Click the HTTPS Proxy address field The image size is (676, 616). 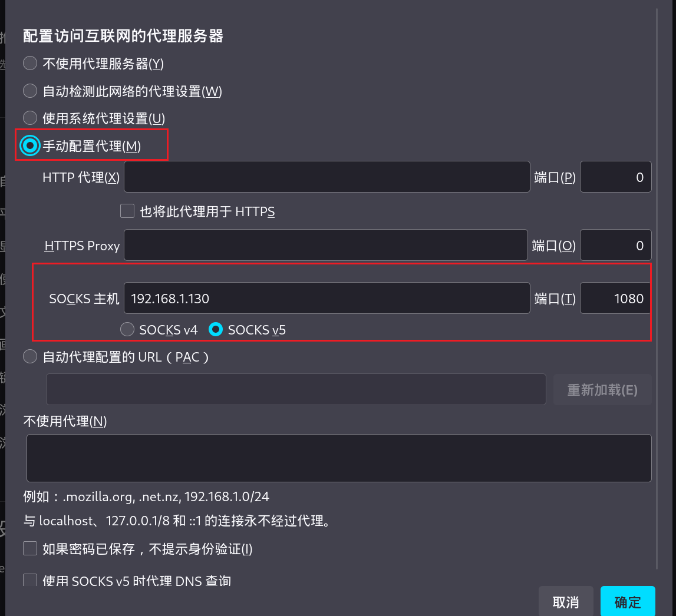point(325,246)
